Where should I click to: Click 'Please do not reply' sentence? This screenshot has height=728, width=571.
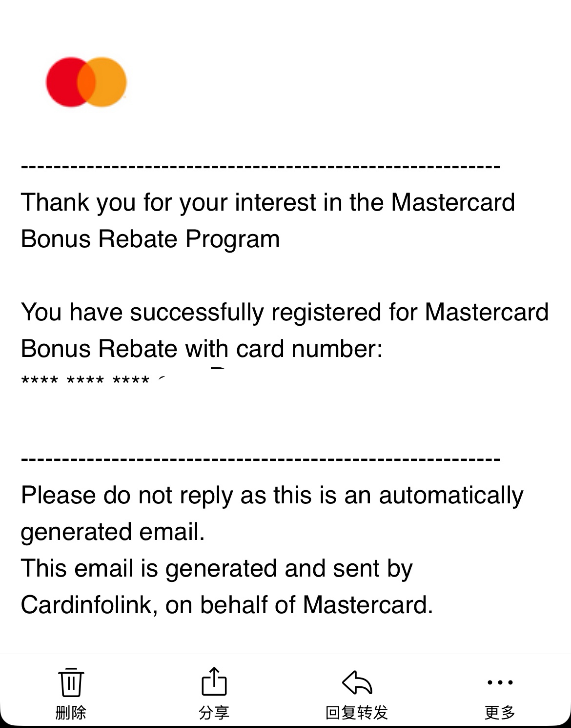pos(272,513)
